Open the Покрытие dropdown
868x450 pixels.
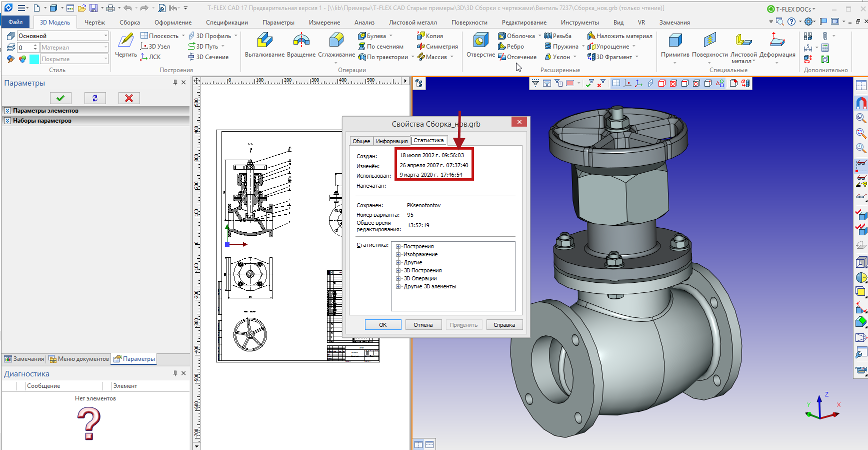tap(105, 59)
